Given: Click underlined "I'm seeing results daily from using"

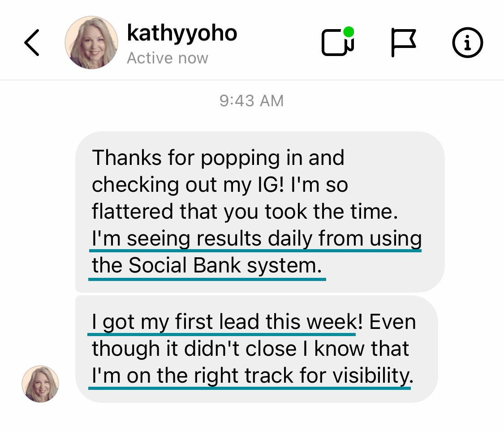Looking at the screenshot, I should 256,238.
